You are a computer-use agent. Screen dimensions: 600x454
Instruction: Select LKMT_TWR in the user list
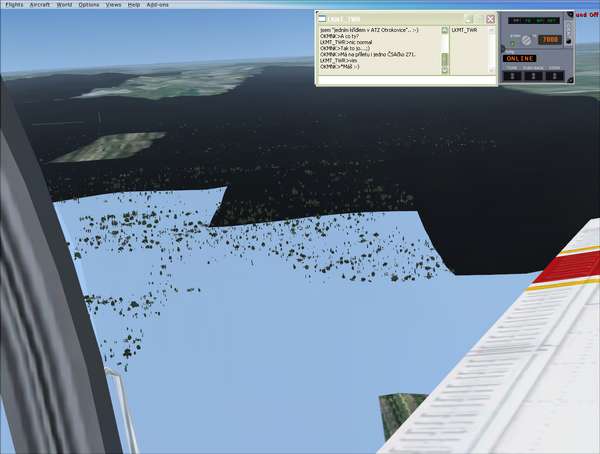[464, 30]
